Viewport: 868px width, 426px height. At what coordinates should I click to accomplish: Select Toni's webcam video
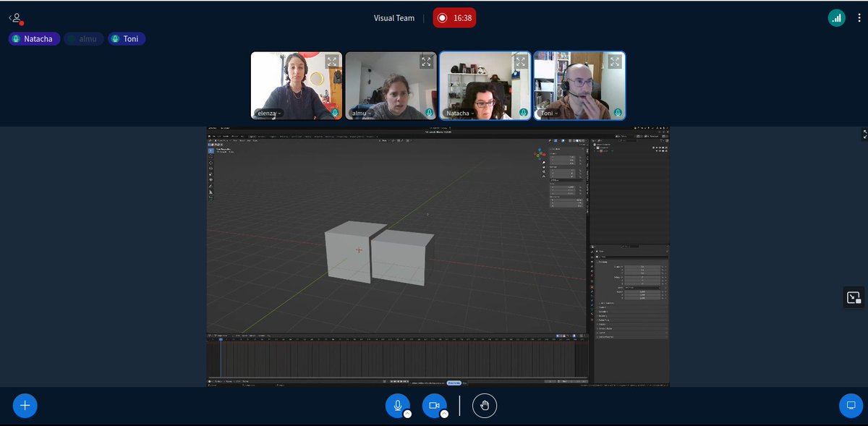coord(579,85)
